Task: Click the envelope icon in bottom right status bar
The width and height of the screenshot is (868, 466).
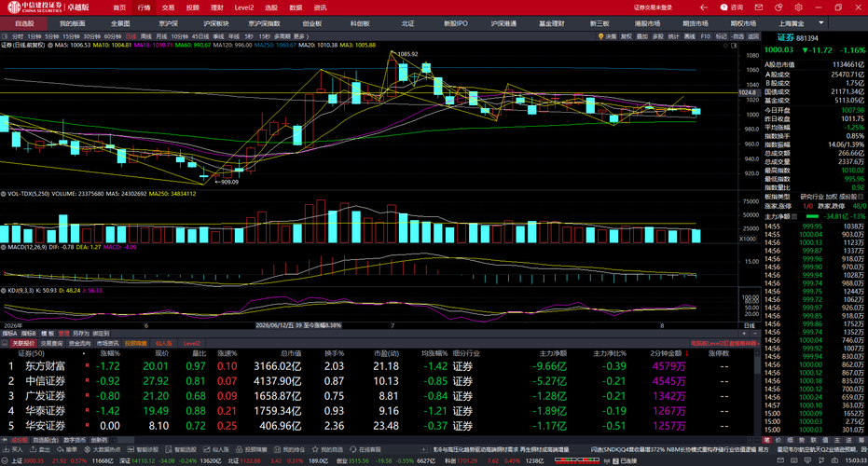Action: (780, 459)
